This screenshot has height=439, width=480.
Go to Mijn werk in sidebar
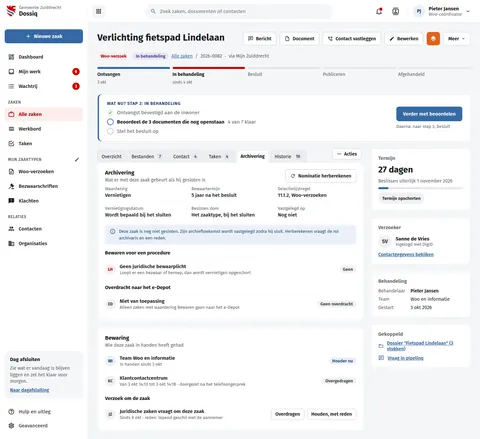(x=44, y=72)
